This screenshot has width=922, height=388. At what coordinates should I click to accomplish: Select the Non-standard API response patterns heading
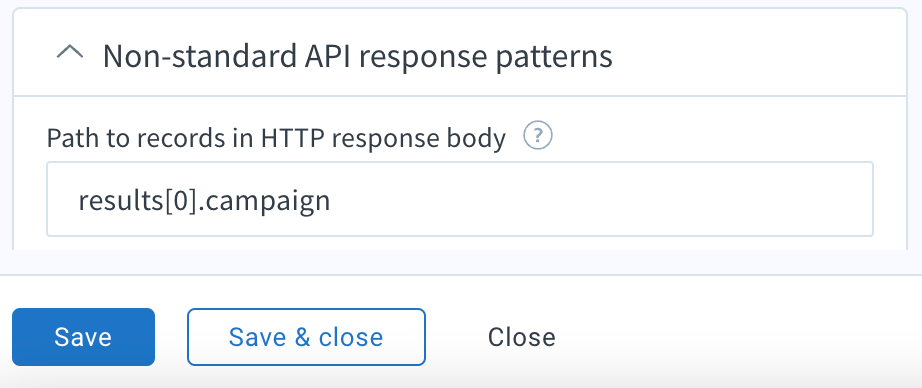click(x=358, y=56)
